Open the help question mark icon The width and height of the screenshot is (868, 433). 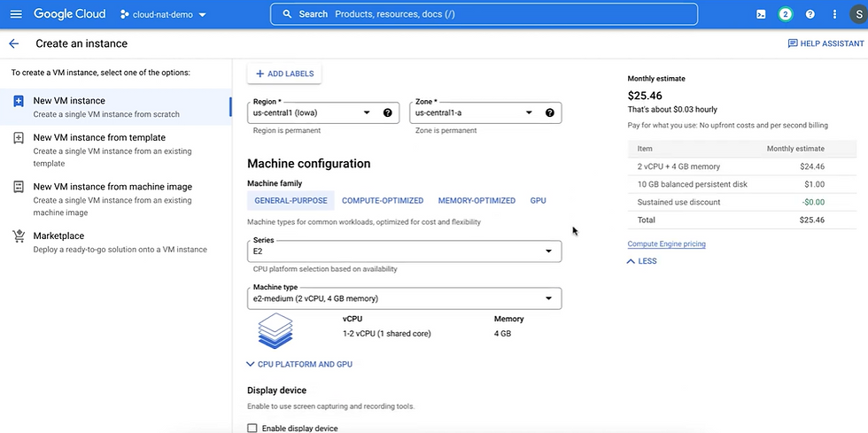pyautogui.click(x=810, y=14)
